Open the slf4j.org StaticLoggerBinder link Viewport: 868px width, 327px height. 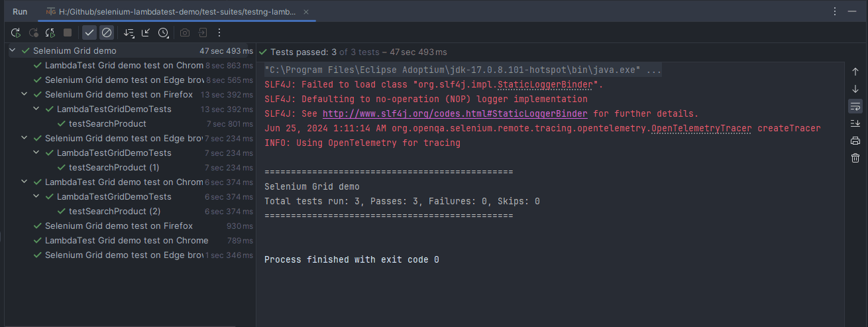(455, 113)
